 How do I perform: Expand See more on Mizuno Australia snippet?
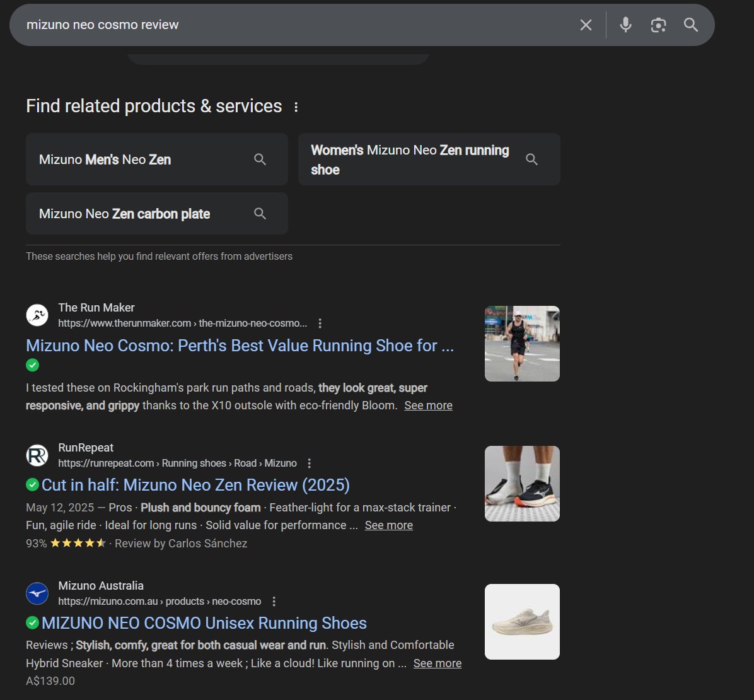pyautogui.click(x=437, y=663)
